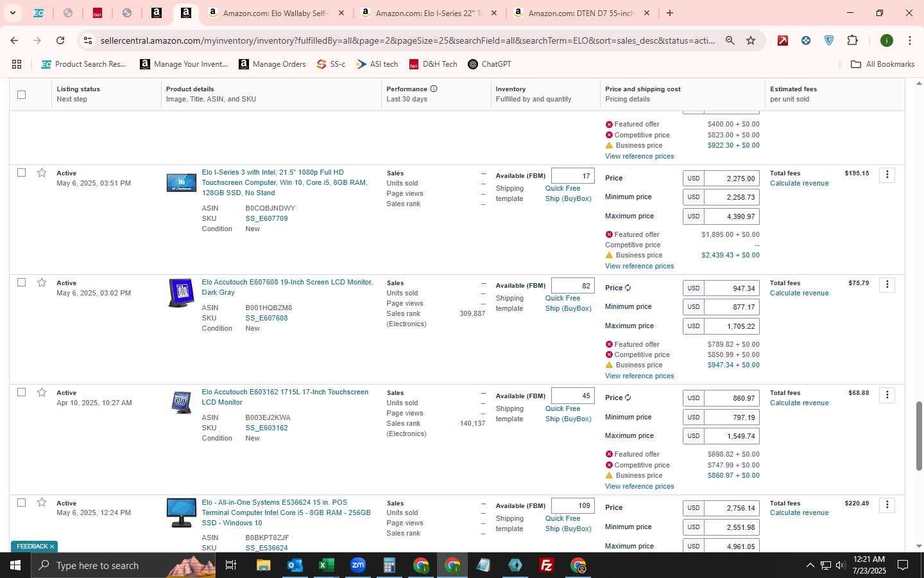
Task: Open the Chrome profile avatar
Action: (x=887, y=40)
